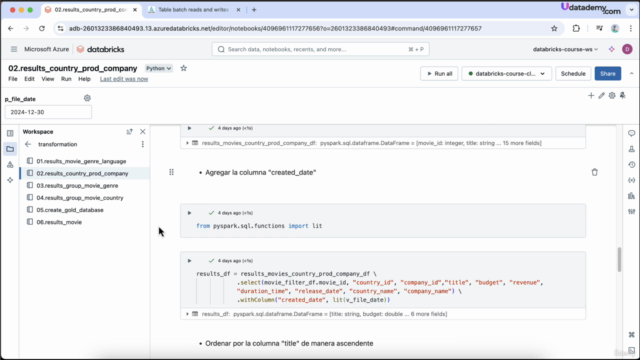
Task: Open the Python language dropdown
Action: click(x=158, y=68)
